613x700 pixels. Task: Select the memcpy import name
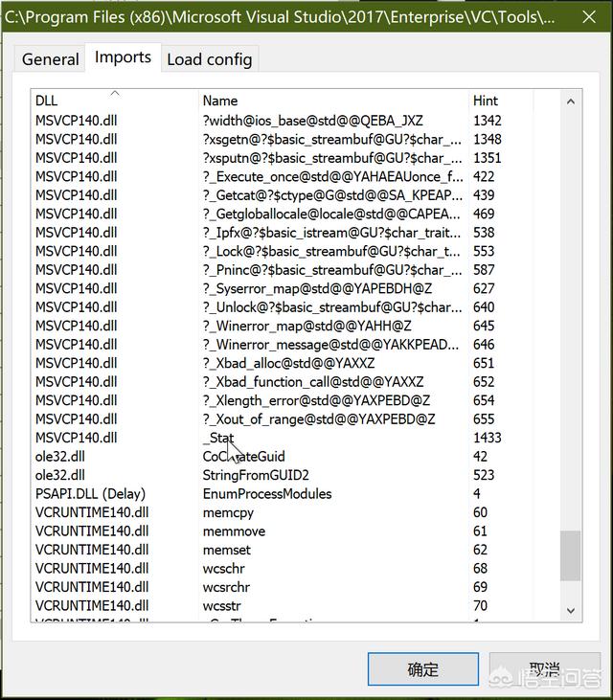pyautogui.click(x=228, y=513)
